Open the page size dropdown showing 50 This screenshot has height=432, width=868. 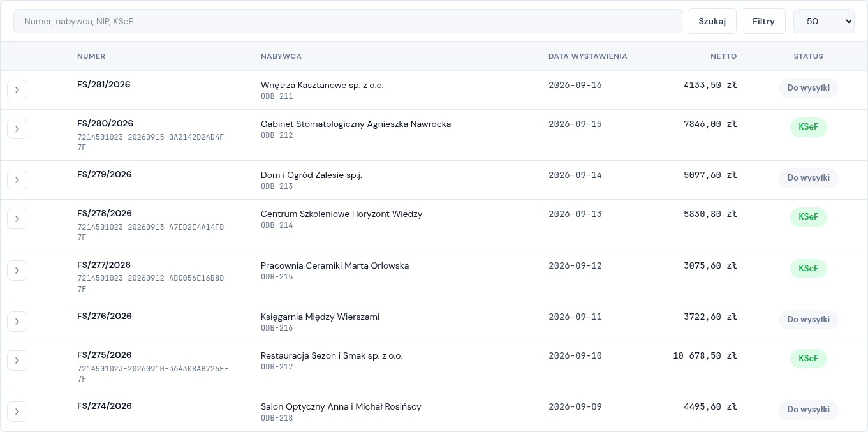[x=824, y=21]
